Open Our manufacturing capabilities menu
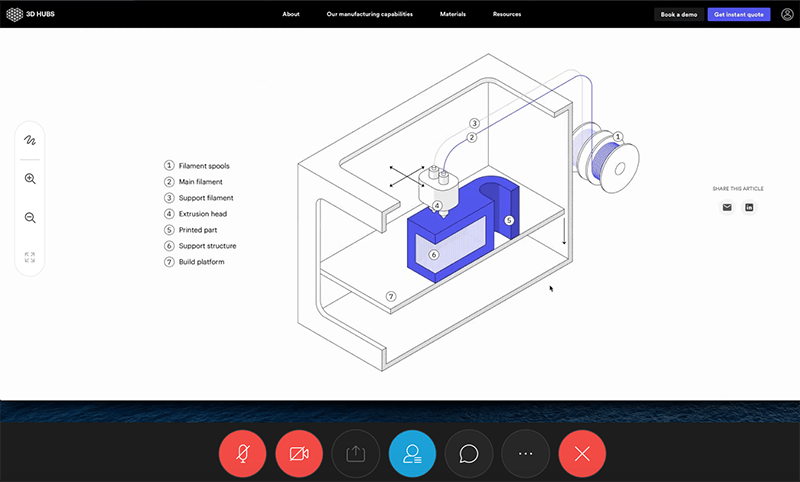This screenshot has width=800, height=482. click(369, 15)
